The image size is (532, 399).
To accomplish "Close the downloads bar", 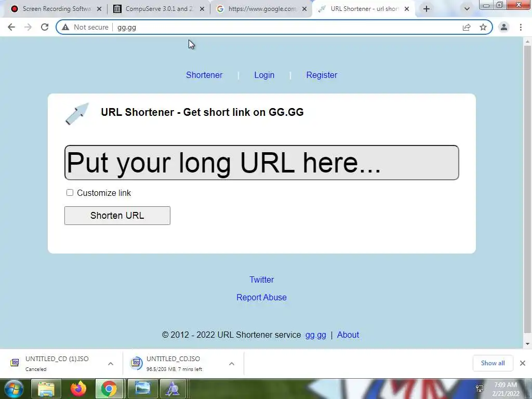I will pyautogui.click(x=523, y=363).
